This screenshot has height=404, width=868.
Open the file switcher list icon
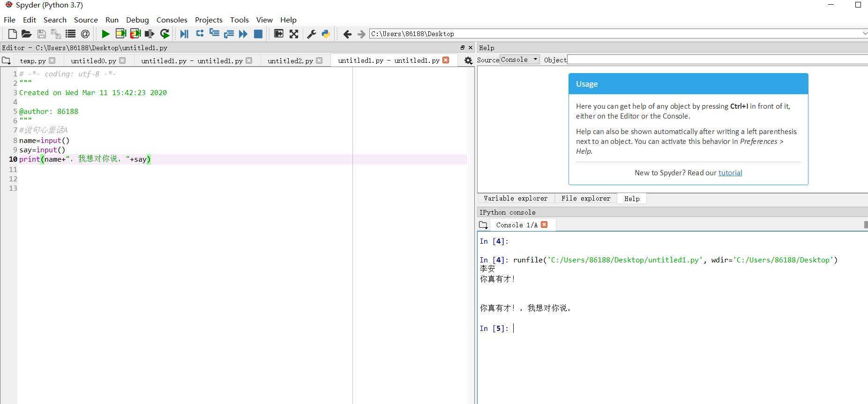(70, 34)
